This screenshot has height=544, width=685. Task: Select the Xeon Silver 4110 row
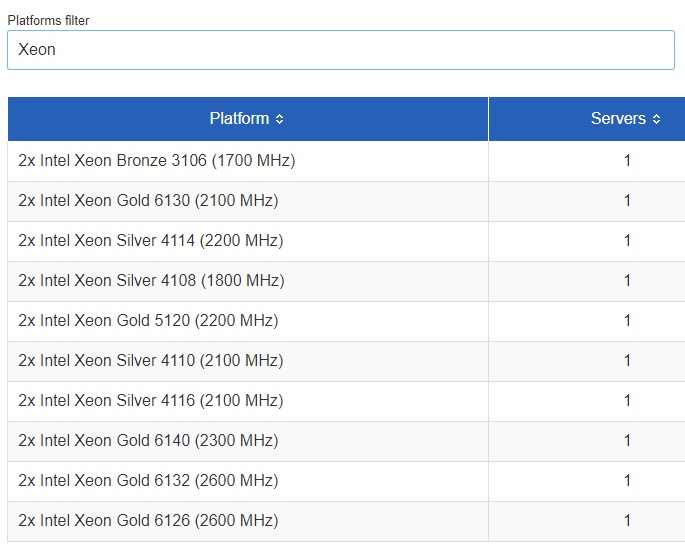point(150,360)
